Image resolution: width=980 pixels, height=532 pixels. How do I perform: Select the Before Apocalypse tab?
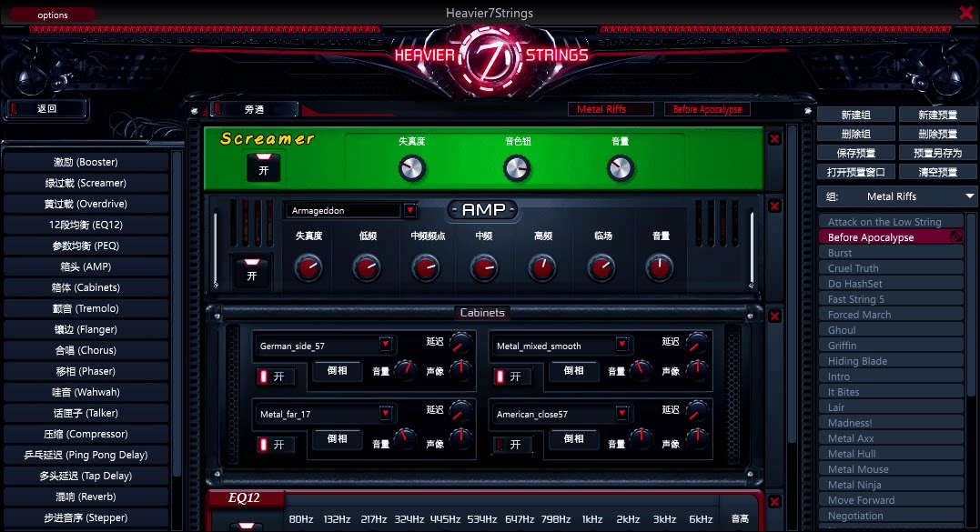click(707, 109)
